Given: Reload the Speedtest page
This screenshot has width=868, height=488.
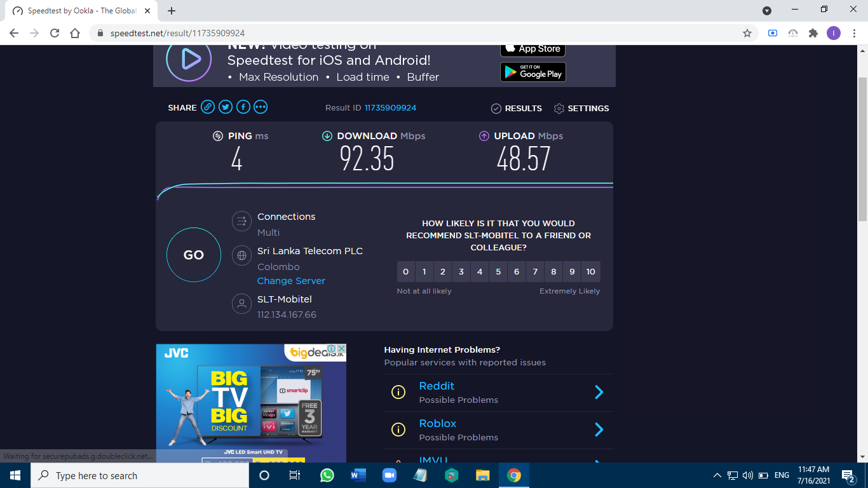Looking at the screenshot, I should (x=55, y=33).
